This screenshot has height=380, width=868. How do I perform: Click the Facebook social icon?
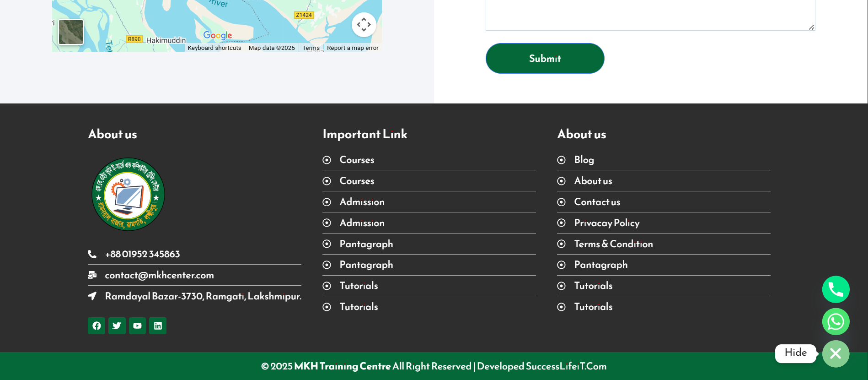point(96,326)
